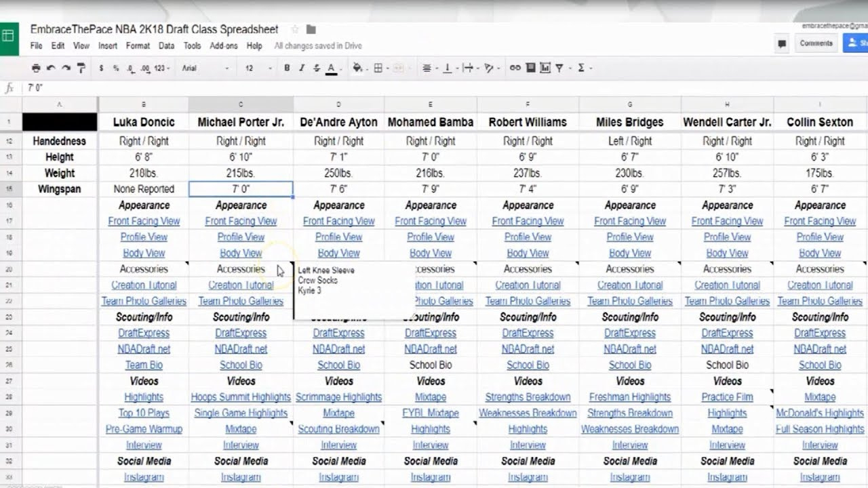This screenshot has width=868, height=488.
Task: Open the borders menu
Action: (x=378, y=68)
